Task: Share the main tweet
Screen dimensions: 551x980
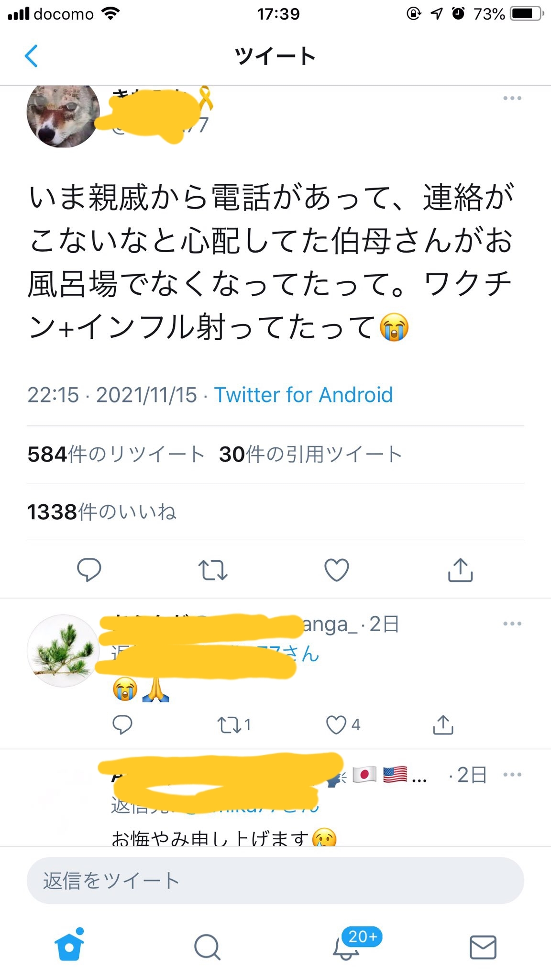Action: click(460, 569)
